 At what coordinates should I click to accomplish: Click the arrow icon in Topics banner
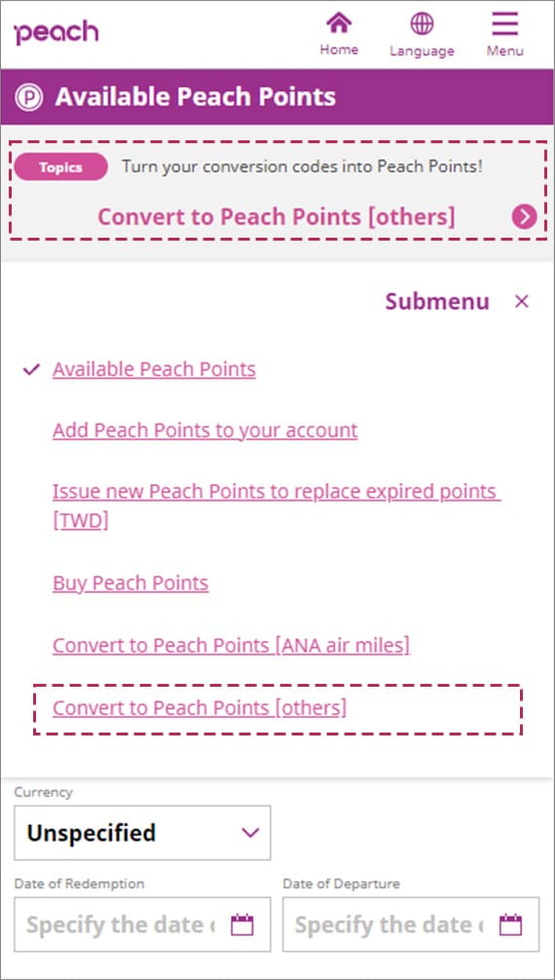click(524, 217)
